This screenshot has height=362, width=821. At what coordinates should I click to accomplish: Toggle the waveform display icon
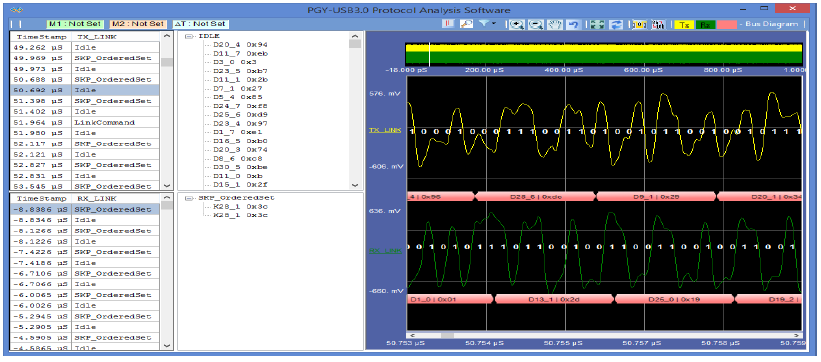pyautogui.click(x=659, y=24)
